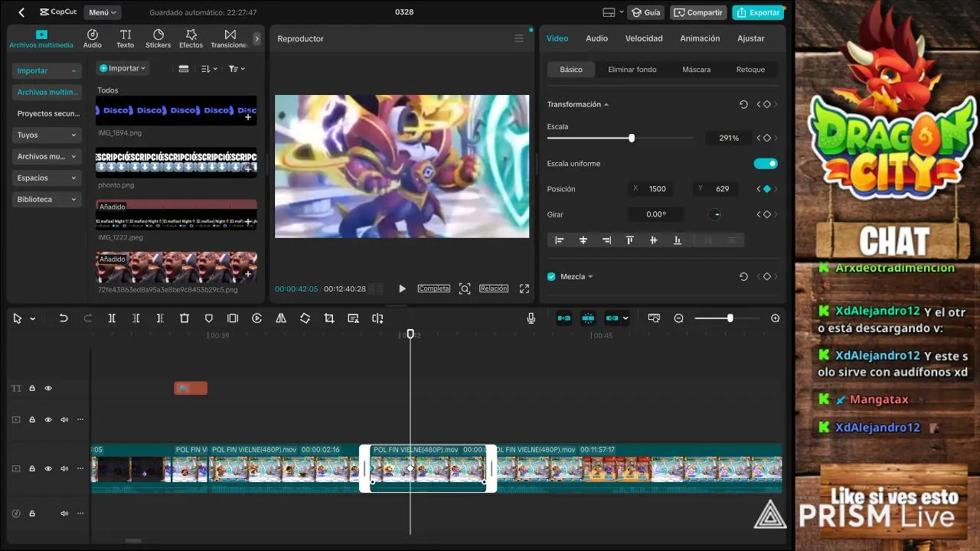Viewport: 980px width, 551px height.
Task: Click the reverse playback icon
Action: click(x=257, y=318)
